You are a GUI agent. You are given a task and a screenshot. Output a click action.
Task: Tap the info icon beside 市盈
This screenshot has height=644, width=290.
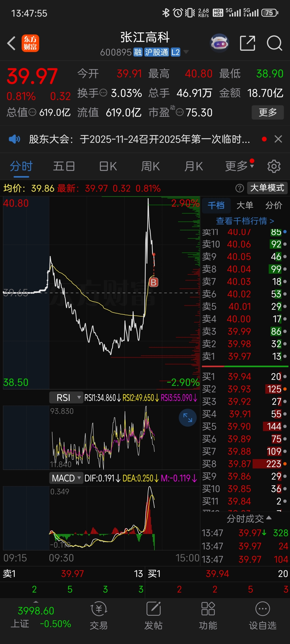pos(180,112)
